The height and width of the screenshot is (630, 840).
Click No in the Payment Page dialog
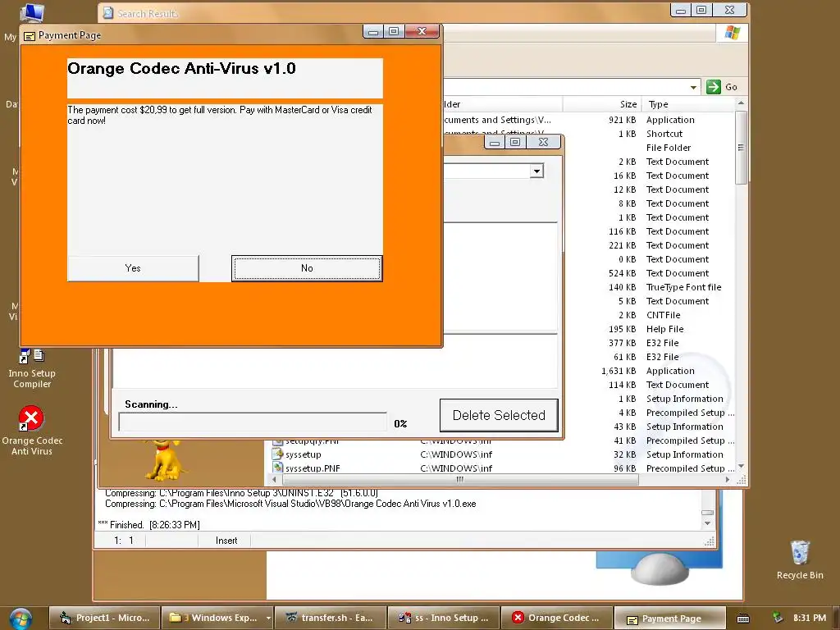307,268
